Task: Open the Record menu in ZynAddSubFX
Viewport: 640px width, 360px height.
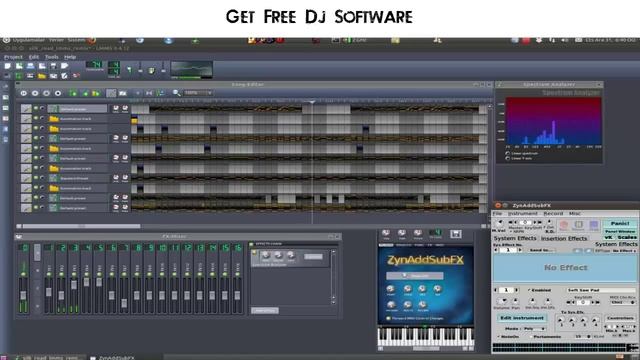Action: click(553, 213)
